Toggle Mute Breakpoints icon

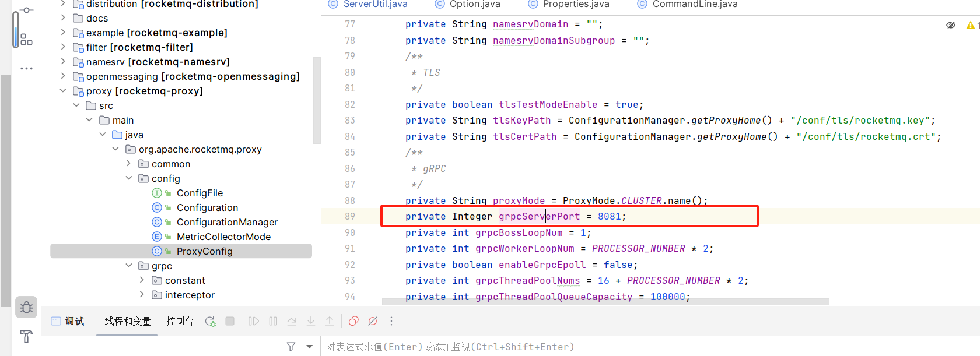click(373, 321)
